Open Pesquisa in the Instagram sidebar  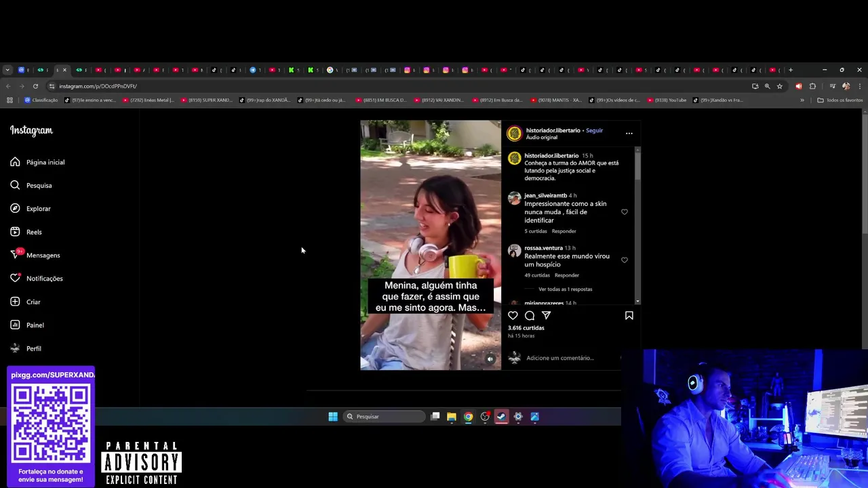(31, 185)
